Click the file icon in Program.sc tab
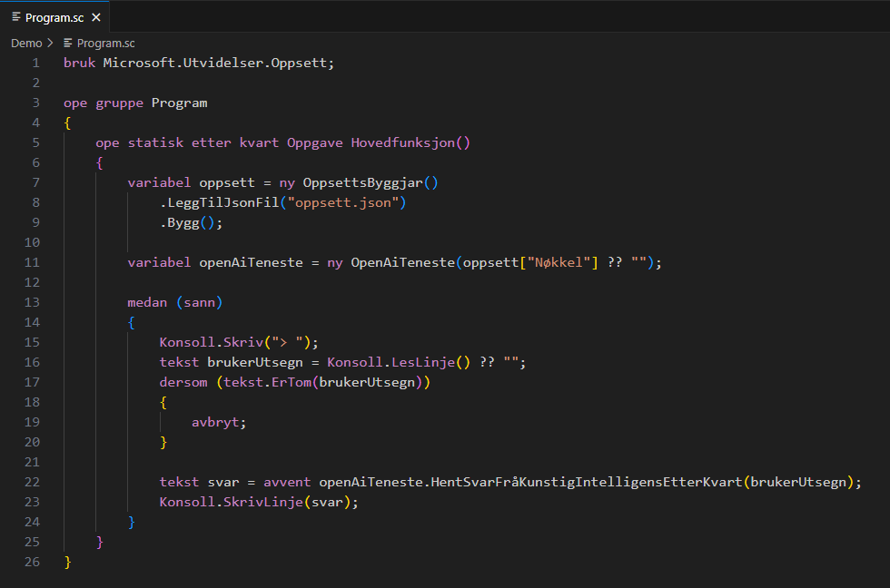890x588 pixels. [x=16, y=17]
